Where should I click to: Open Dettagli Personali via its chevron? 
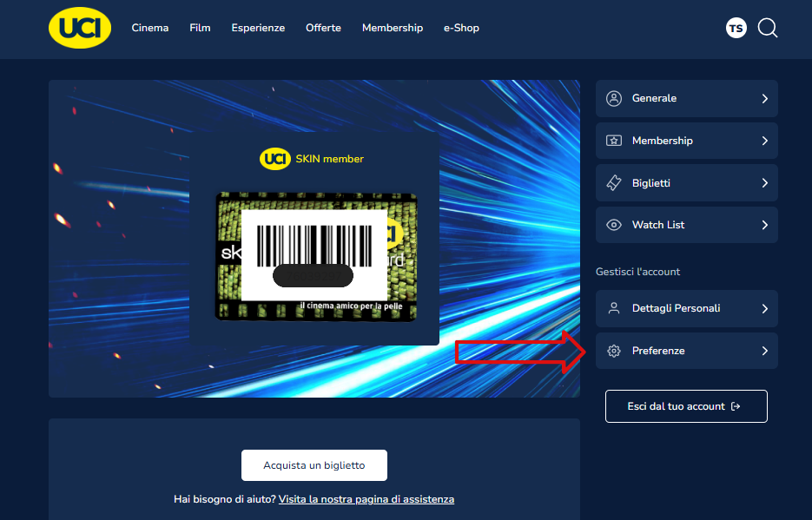(x=765, y=308)
